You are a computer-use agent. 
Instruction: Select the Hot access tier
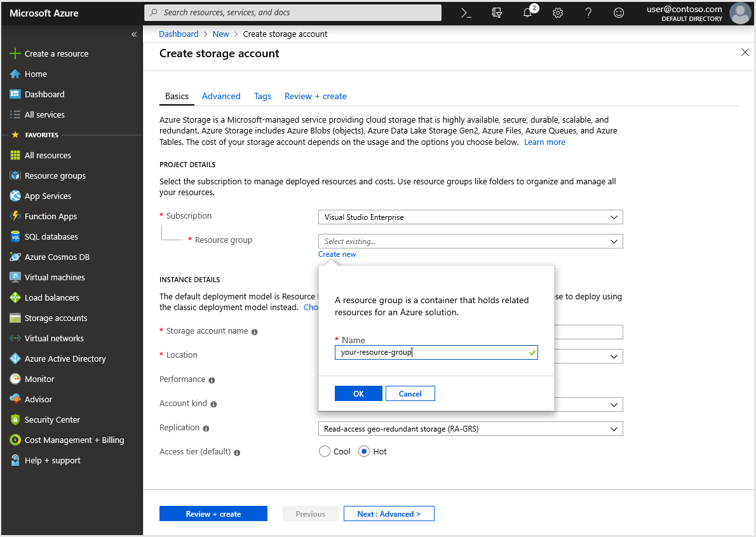[365, 451]
